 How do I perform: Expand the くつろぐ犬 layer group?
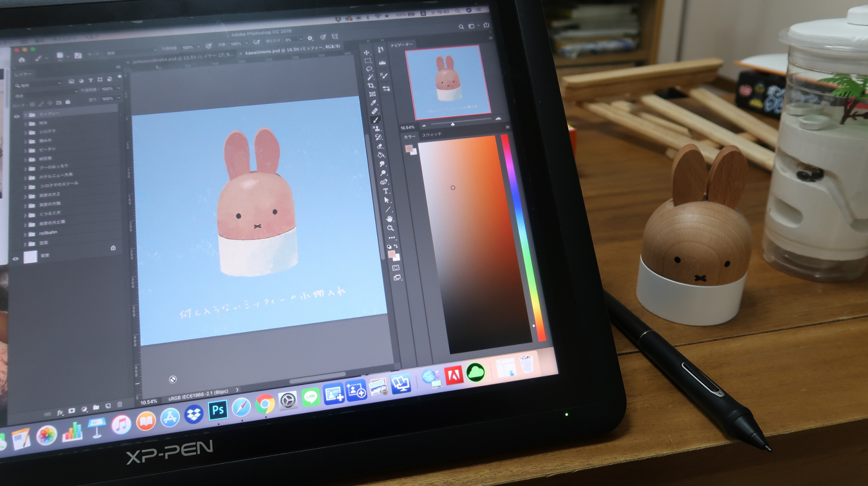point(25,215)
